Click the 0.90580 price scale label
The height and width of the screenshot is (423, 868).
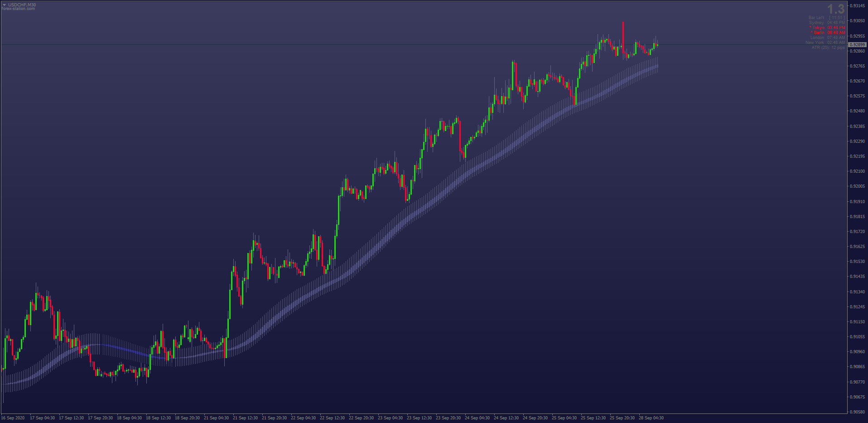[x=857, y=412]
